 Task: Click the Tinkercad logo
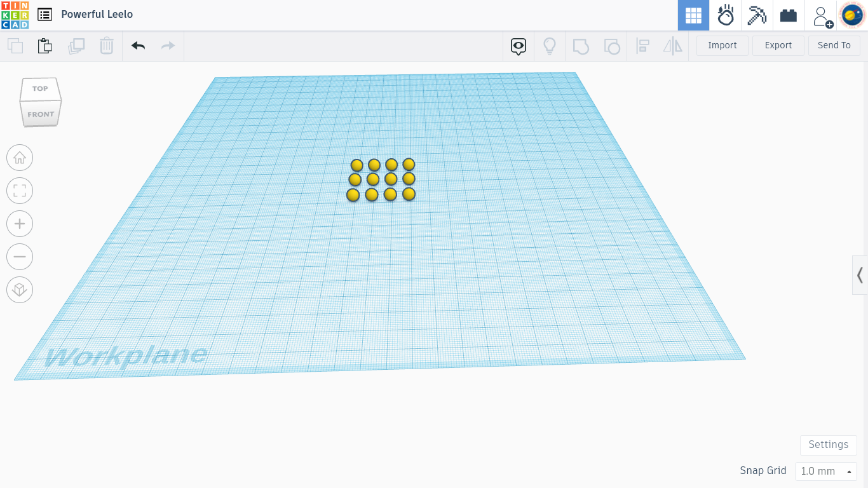[x=15, y=15]
